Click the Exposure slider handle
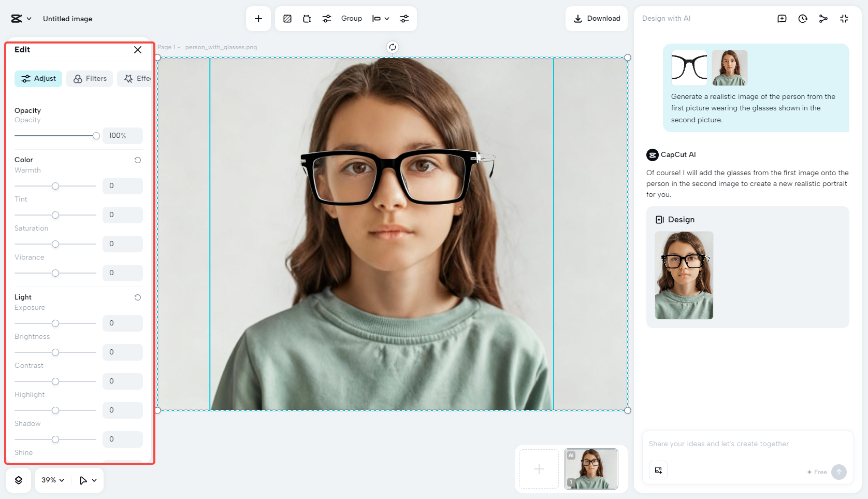The height and width of the screenshot is (499, 868). coord(55,323)
